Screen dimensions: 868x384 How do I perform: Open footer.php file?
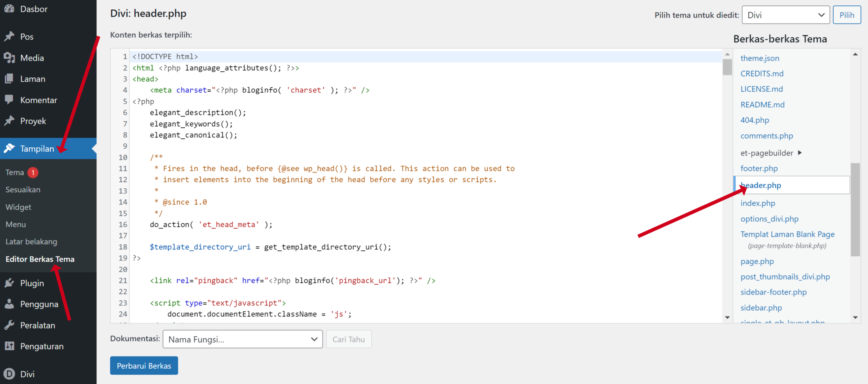tap(759, 168)
